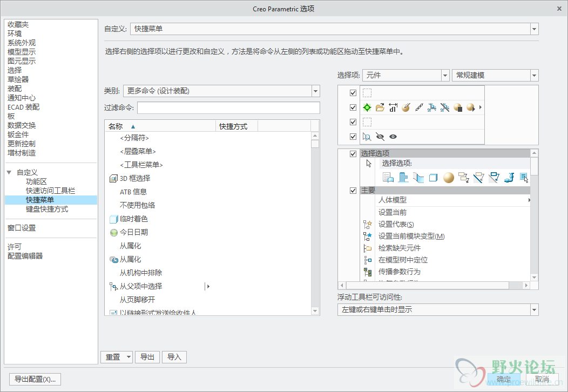Click the arrow cursor icon beside 选择选项:
The image size is (568, 392).
369,164
